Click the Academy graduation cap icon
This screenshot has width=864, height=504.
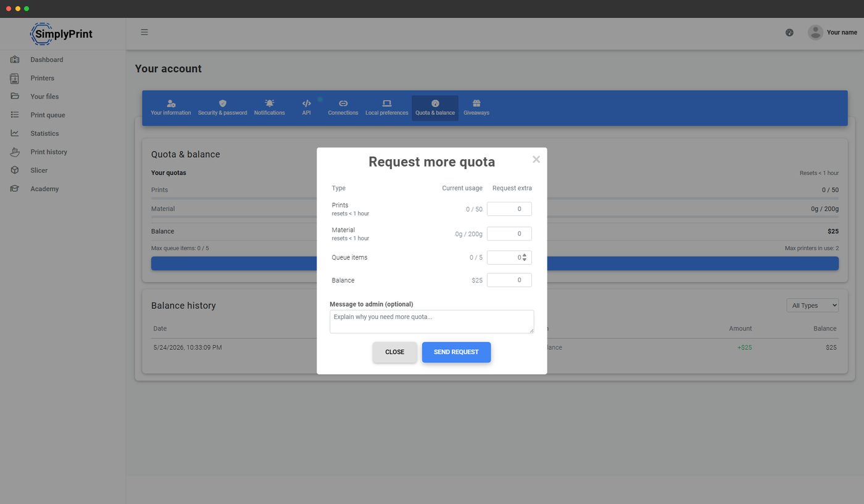pos(15,189)
